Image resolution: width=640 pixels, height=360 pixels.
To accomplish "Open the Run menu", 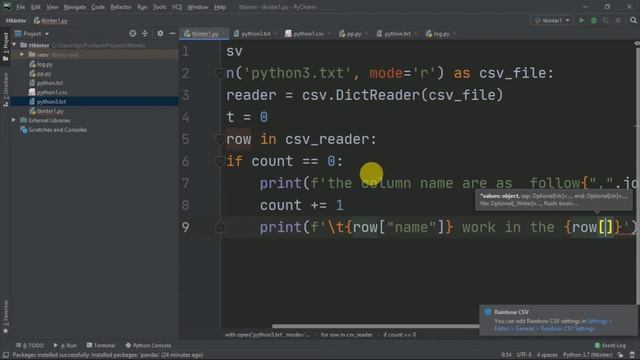I will 142,7.
